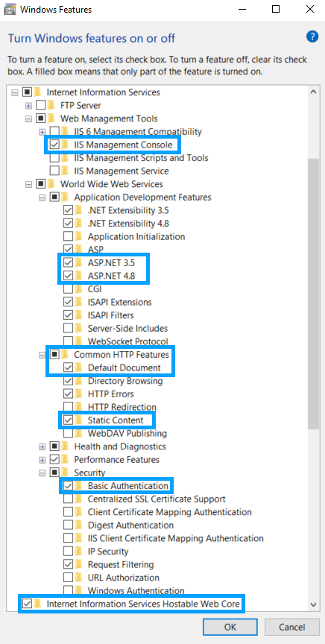Toggle the WebSocket Protocol checkbox

[68, 341]
